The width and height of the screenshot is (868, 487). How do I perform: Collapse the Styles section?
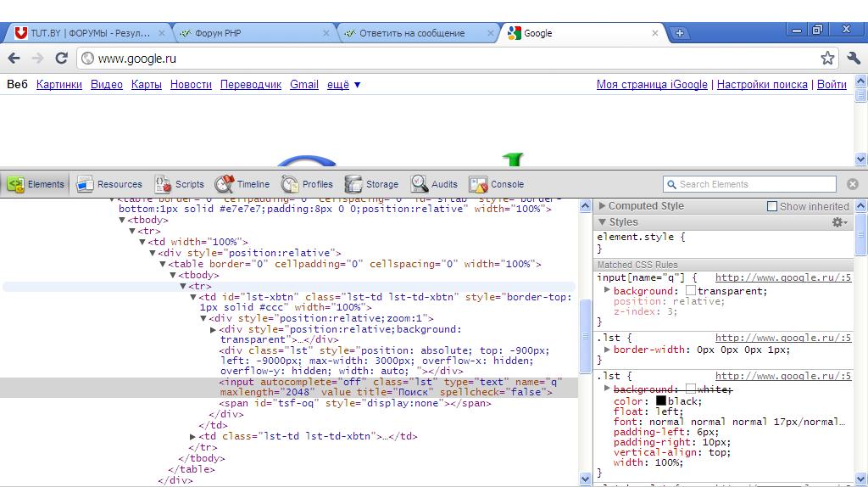point(603,222)
